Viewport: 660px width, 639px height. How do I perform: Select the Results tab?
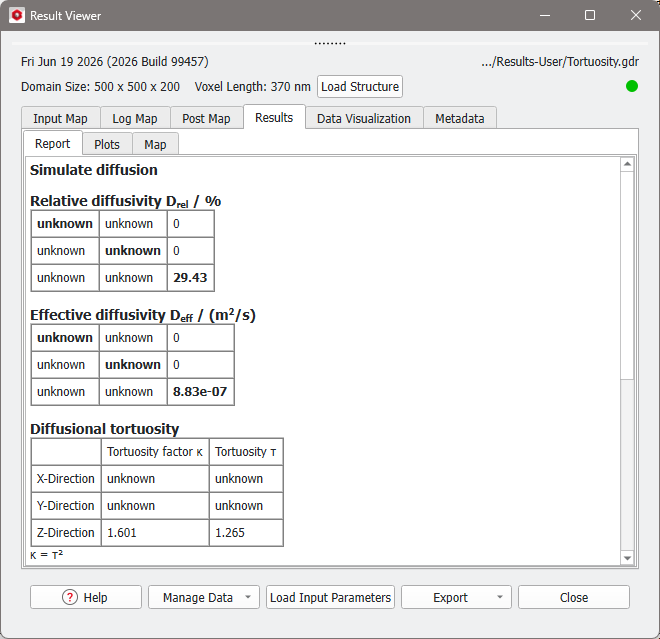point(274,117)
